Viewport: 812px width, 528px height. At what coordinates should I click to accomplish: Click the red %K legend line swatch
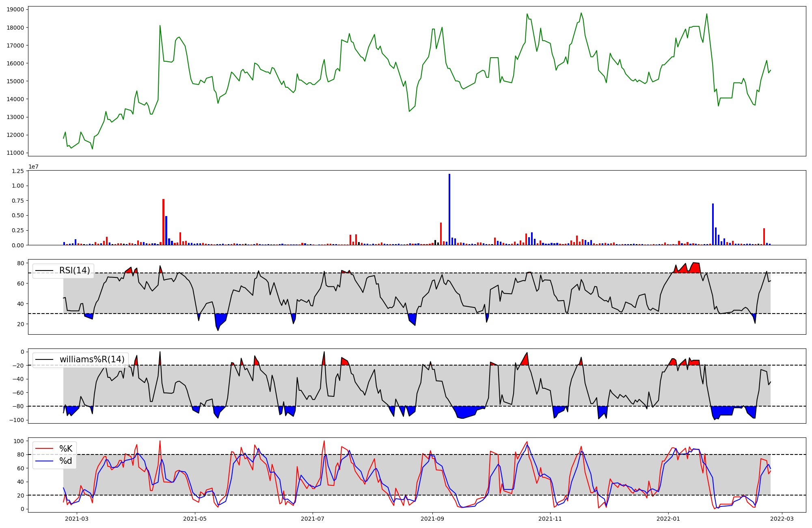point(45,449)
